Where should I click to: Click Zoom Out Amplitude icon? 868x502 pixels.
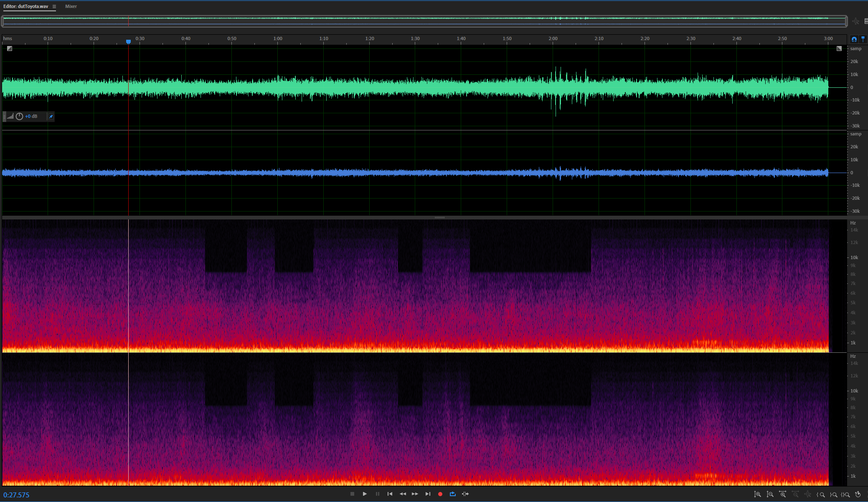click(770, 494)
